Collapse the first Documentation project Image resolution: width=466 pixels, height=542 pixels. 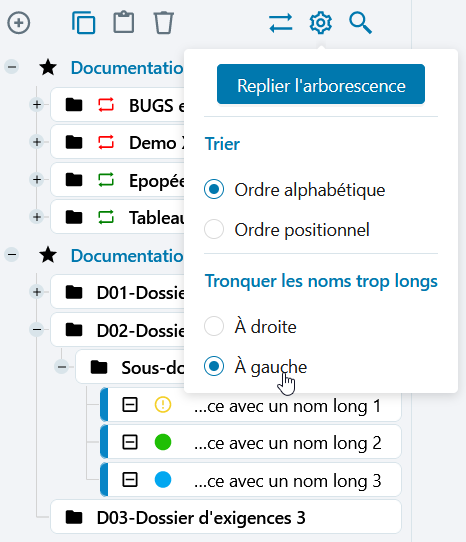point(12,67)
